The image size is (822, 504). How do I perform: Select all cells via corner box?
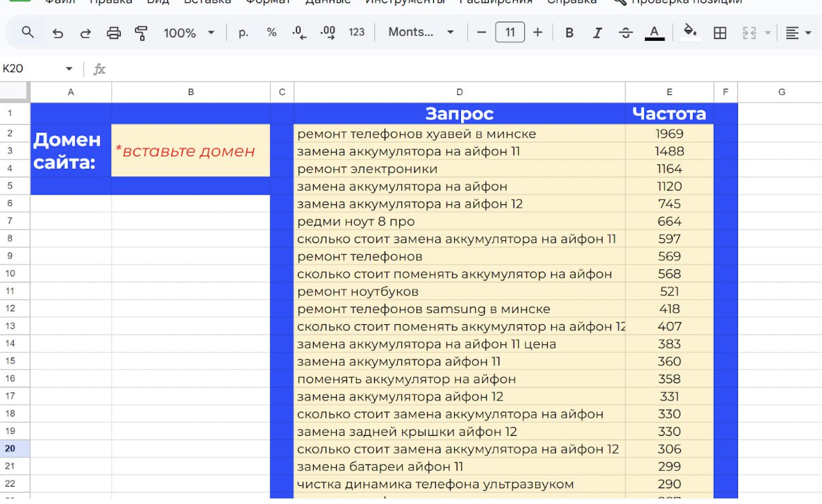pyautogui.click(x=15, y=92)
